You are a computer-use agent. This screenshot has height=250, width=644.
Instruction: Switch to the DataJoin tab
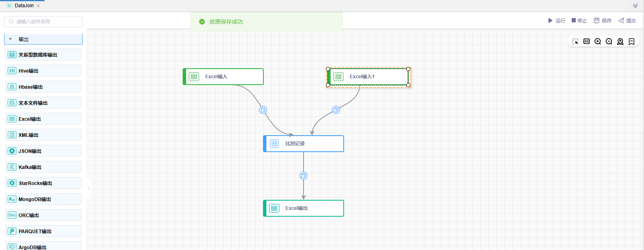click(x=24, y=6)
